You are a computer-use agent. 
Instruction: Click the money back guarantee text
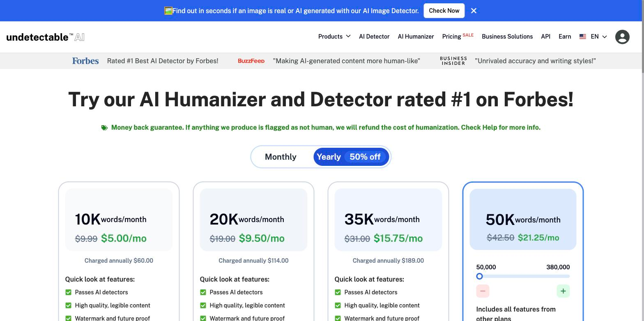coord(326,128)
